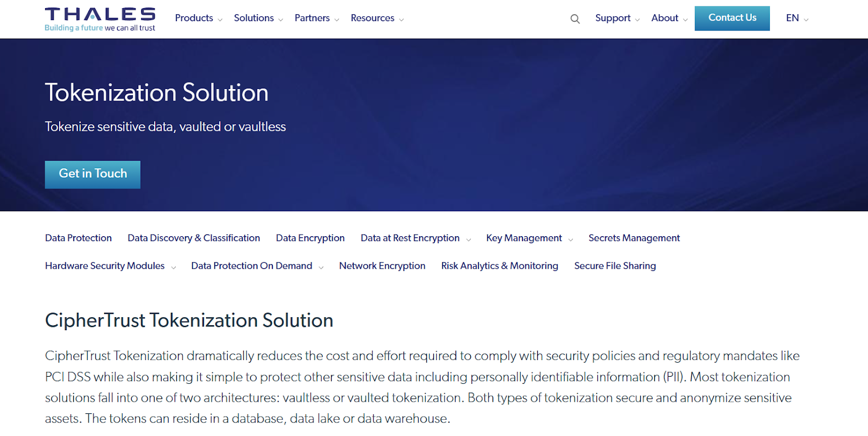Expand the Partners chevron arrow
Image resolution: width=868 pixels, height=436 pixels.
click(337, 20)
